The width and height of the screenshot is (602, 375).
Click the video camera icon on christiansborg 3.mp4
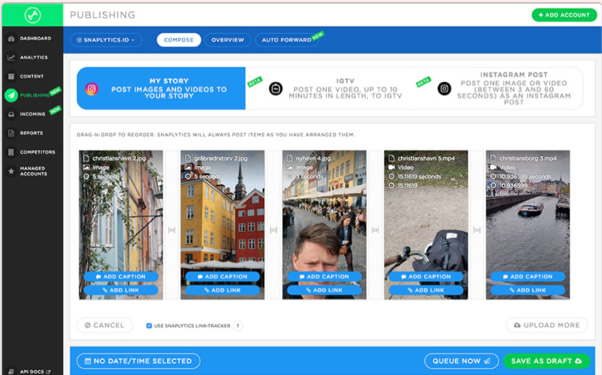(x=493, y=167)
